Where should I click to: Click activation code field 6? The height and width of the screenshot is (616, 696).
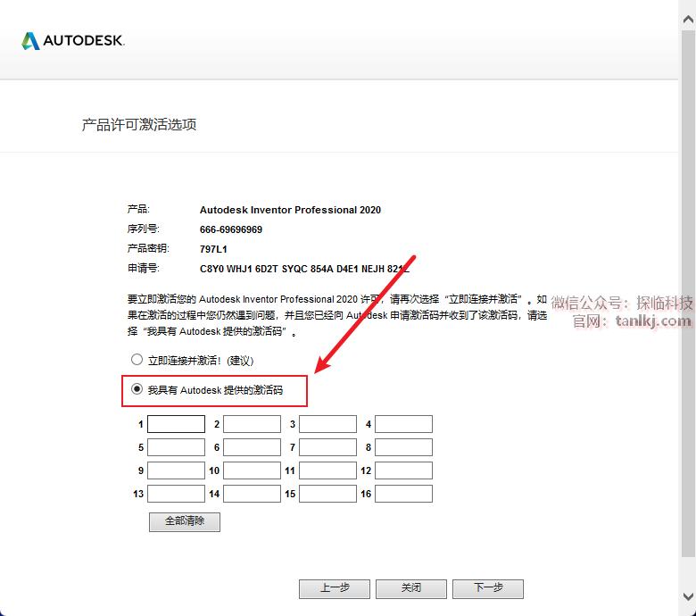click(253, 447)
